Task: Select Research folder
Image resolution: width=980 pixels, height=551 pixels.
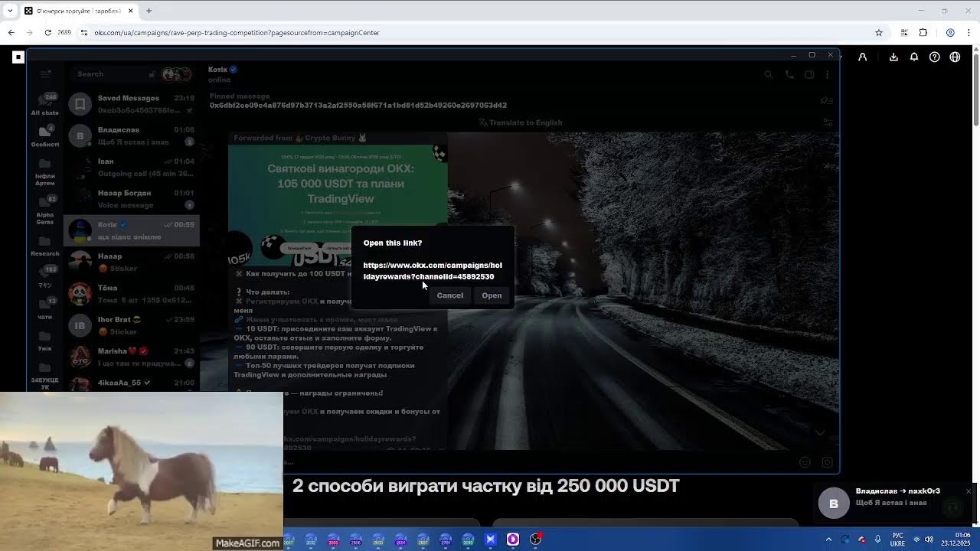Action: [45, 245]
